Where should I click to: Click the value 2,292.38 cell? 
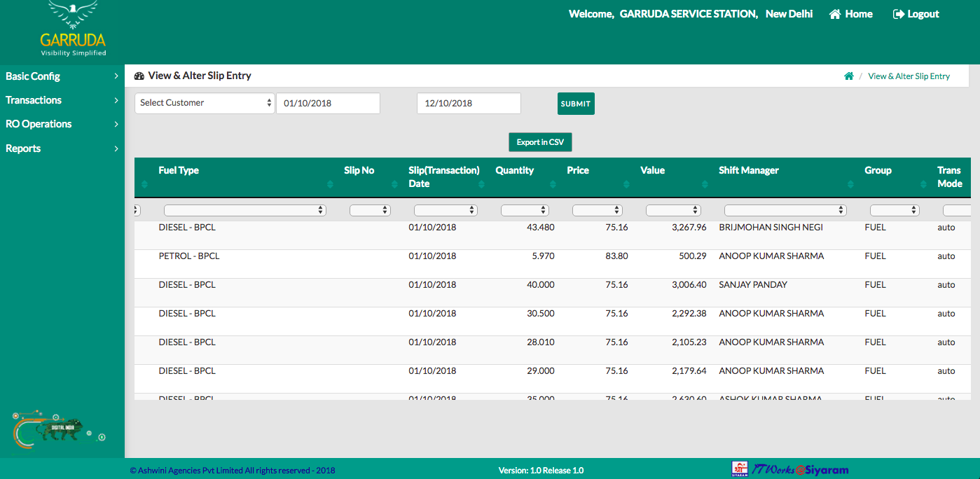point(689,314)
